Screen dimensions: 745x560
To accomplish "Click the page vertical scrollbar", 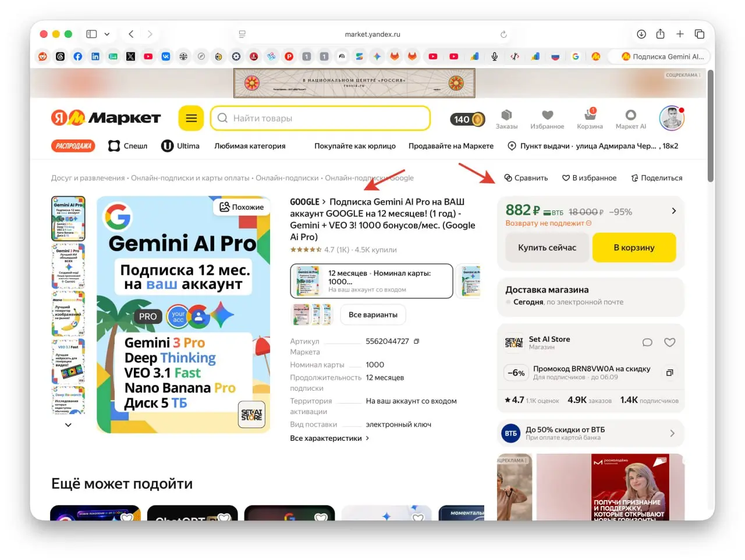I will pyautogui.click(x=710, y=126).
